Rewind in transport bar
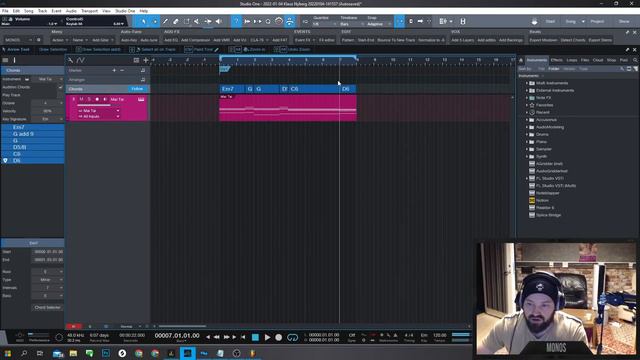 217,337
